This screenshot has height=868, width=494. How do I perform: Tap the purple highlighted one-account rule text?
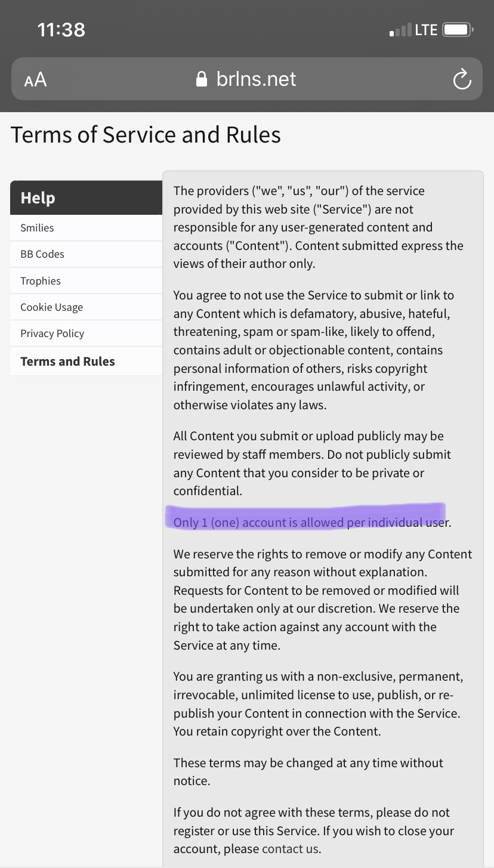pos(312,523)
